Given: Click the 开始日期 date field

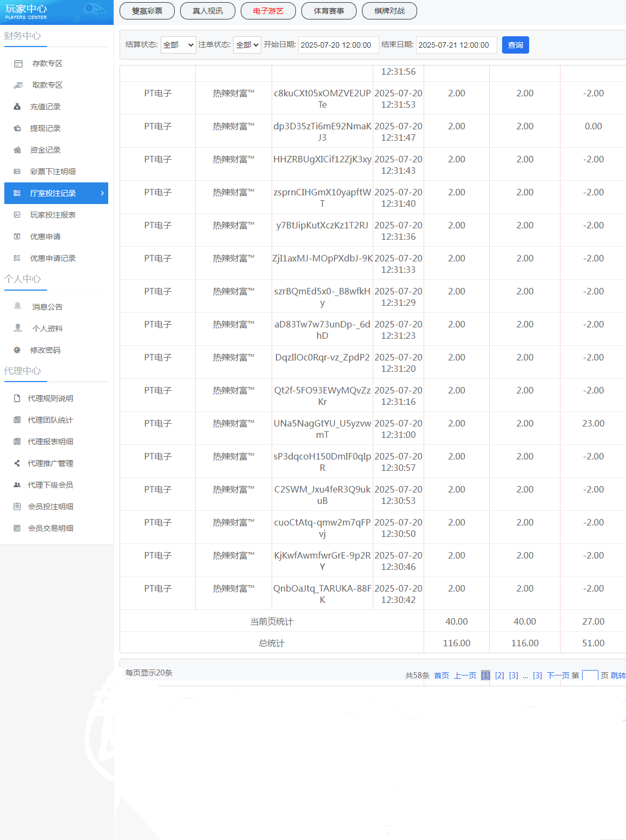Looking at the screenshot, I should tap(338, 45).
